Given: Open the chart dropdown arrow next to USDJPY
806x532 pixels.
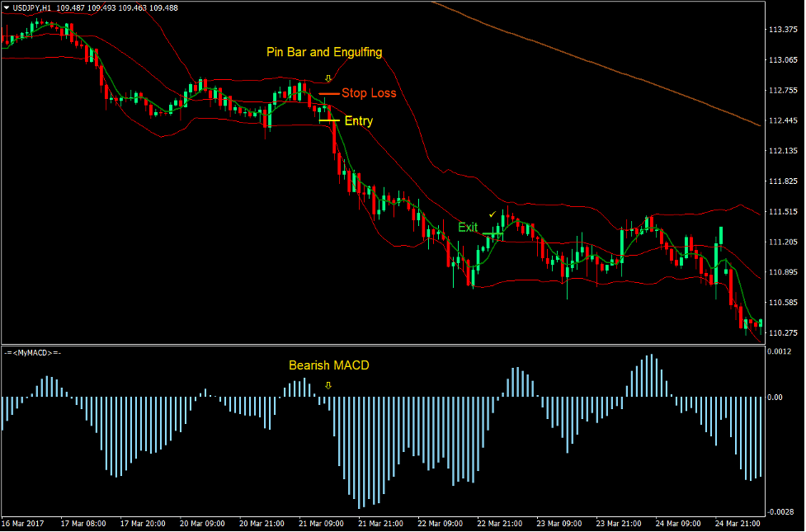Looking at the screenshot, I should tap(7, 7).
